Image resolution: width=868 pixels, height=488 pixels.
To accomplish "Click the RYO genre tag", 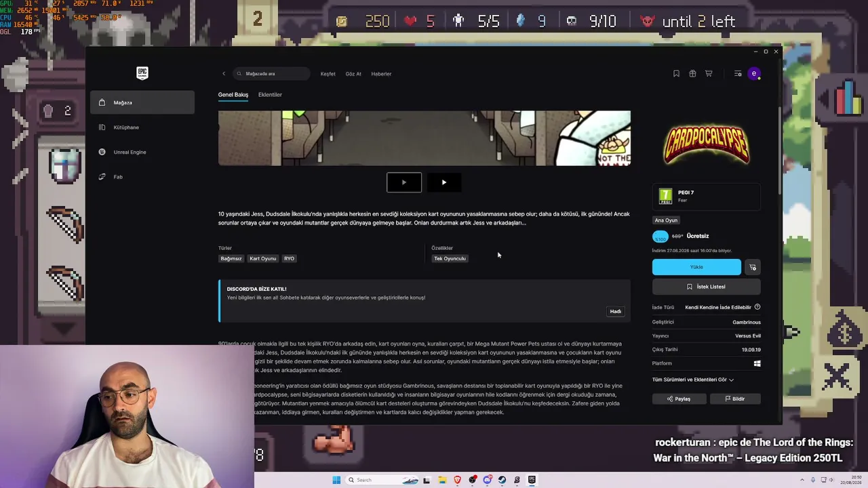I will 289,258.
